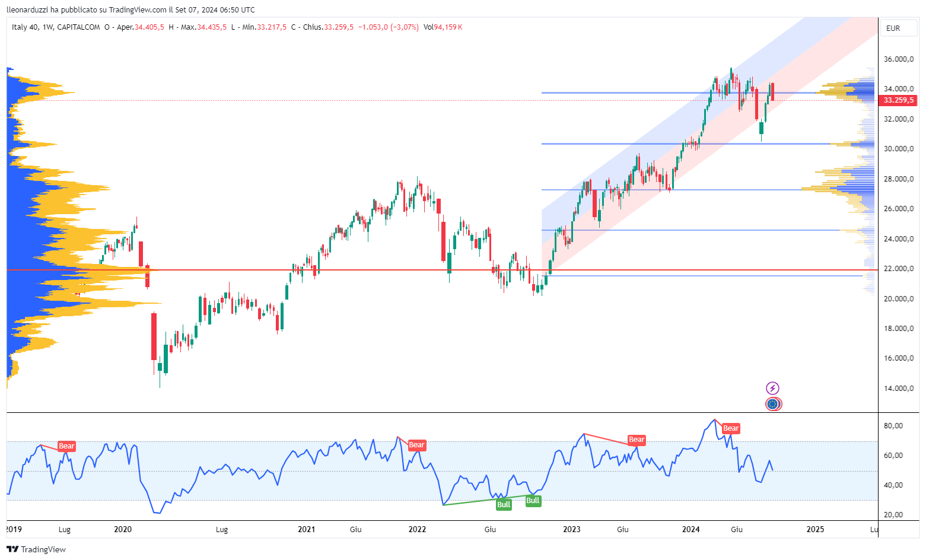Click the 40,00 RSI axis label
Viewport: 926px width, 560px height.
893,485
